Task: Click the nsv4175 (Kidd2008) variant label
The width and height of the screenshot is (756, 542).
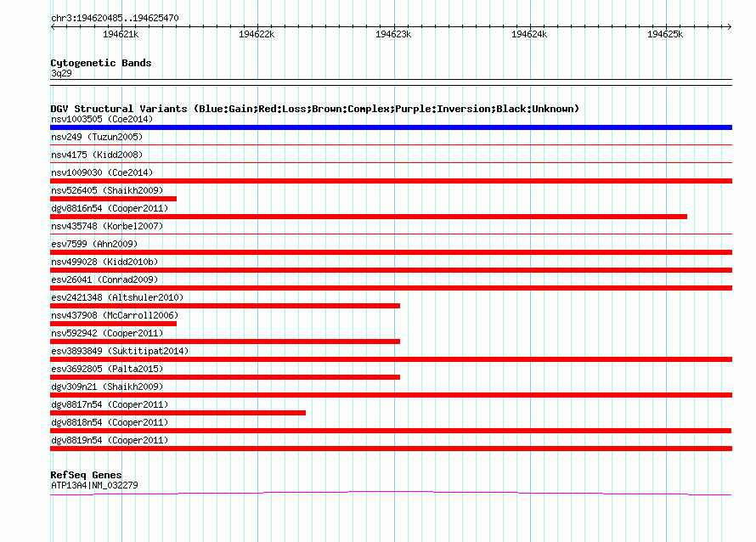Action: (x=97, y=155)
